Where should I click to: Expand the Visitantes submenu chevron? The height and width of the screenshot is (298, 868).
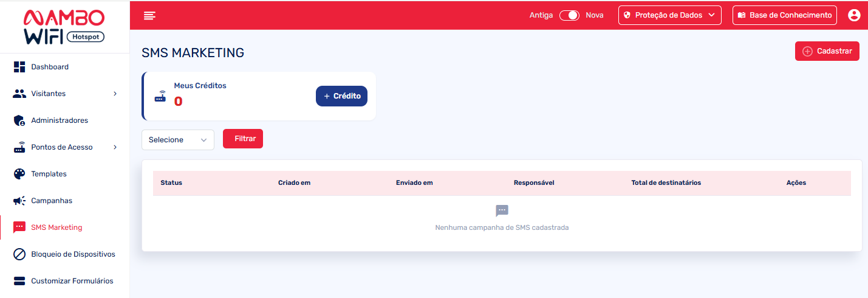[x=115, y=94]
